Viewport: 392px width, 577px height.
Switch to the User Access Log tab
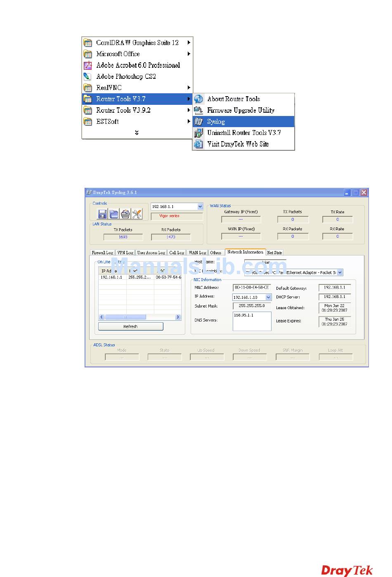(151, 253)
